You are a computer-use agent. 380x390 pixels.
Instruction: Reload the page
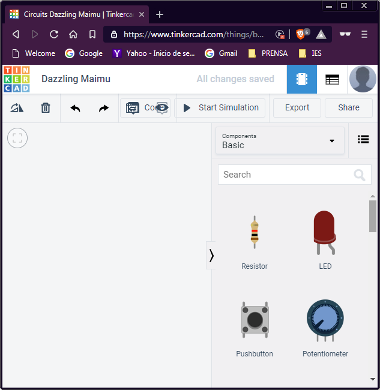click(x=54, y=34)
